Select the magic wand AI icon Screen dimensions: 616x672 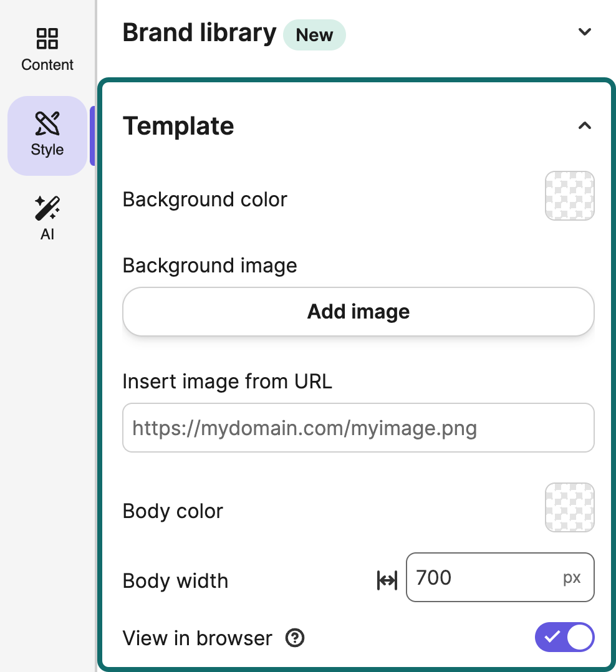tap(47, 208)
